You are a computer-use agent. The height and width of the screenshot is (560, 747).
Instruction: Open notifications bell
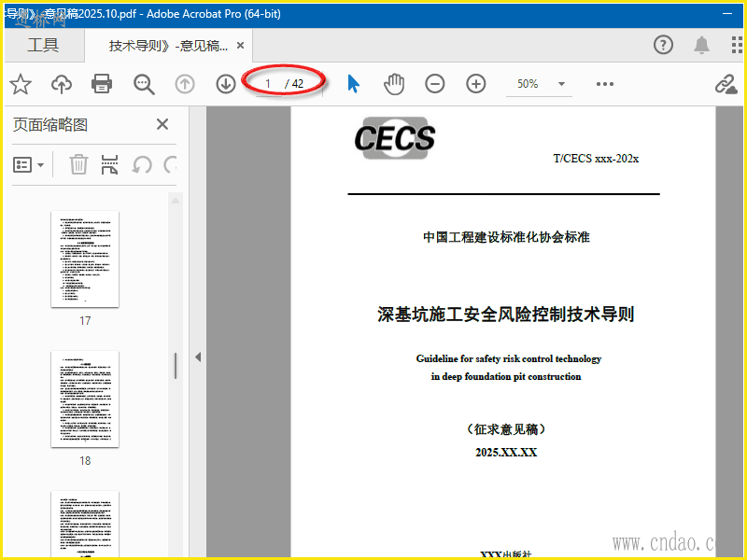[x=701, y=45]
